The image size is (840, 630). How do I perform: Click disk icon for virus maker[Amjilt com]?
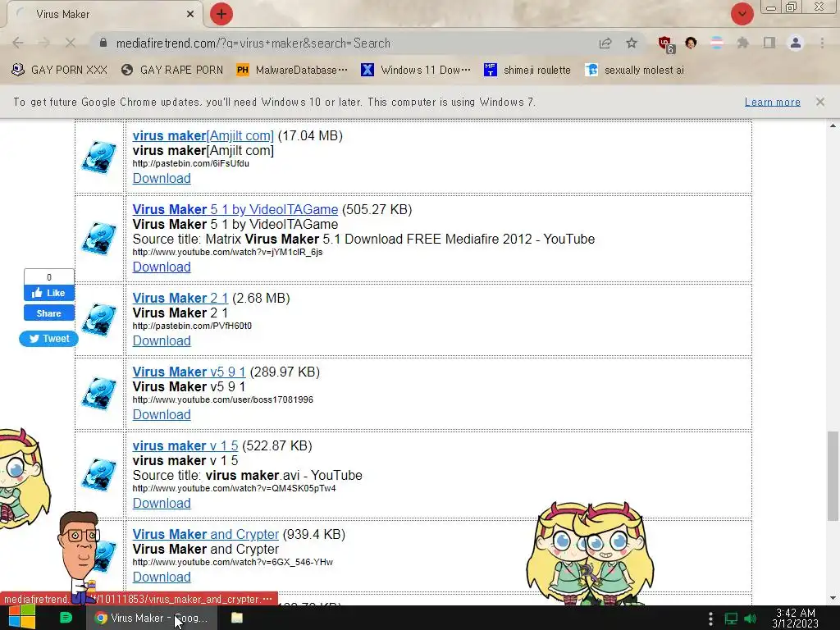[x=98, y=157]
